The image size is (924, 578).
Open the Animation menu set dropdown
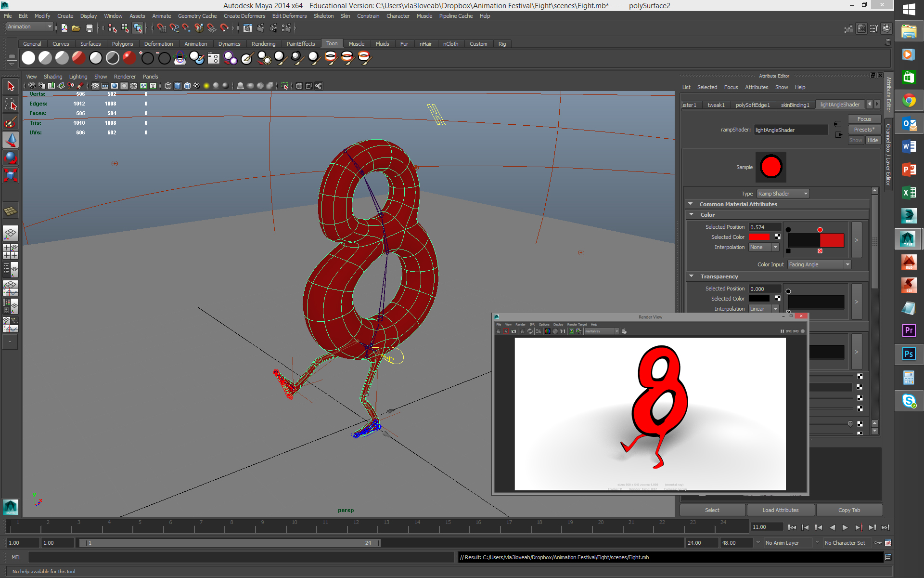tap(30, 27)
